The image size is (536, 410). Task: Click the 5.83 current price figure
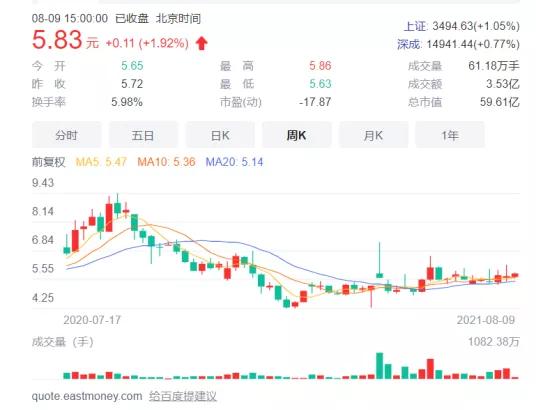tap(57, 40)
